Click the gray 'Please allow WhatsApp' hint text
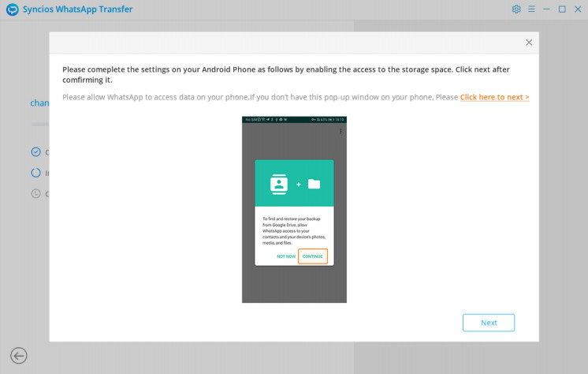 tap(260, 97)
